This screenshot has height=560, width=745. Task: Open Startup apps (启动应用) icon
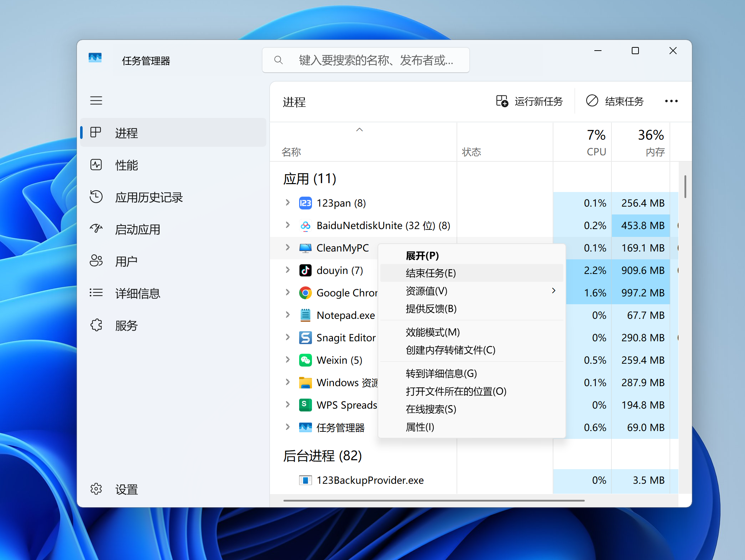96,229
